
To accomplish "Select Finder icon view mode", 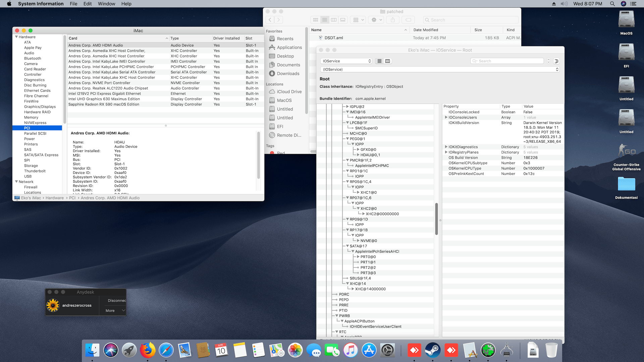I will [316, 20].
